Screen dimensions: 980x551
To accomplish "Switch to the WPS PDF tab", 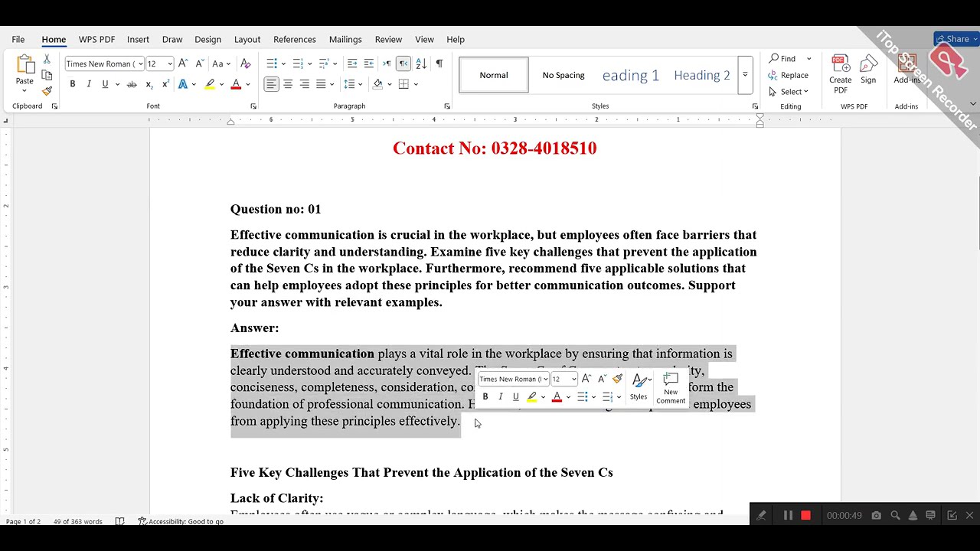I will pyautogui.click(x=96, y=39).
